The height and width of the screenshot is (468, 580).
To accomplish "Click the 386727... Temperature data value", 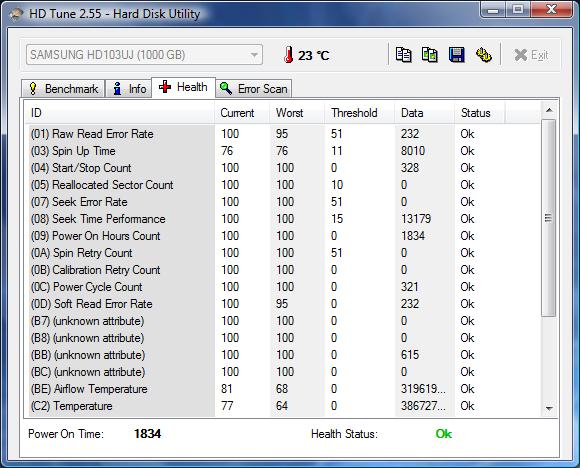I will pyautogui.click(x=424, y=406).
